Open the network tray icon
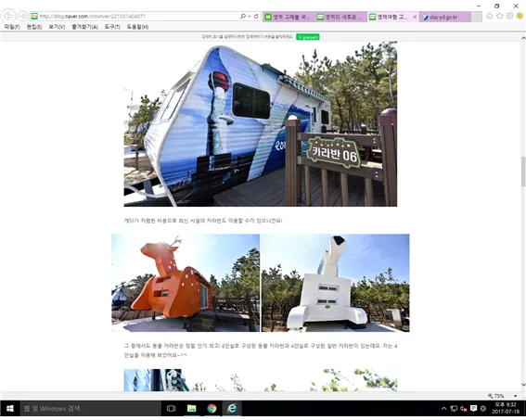The height and width of the screenshot is (420, 526). [x=454, y=409]
